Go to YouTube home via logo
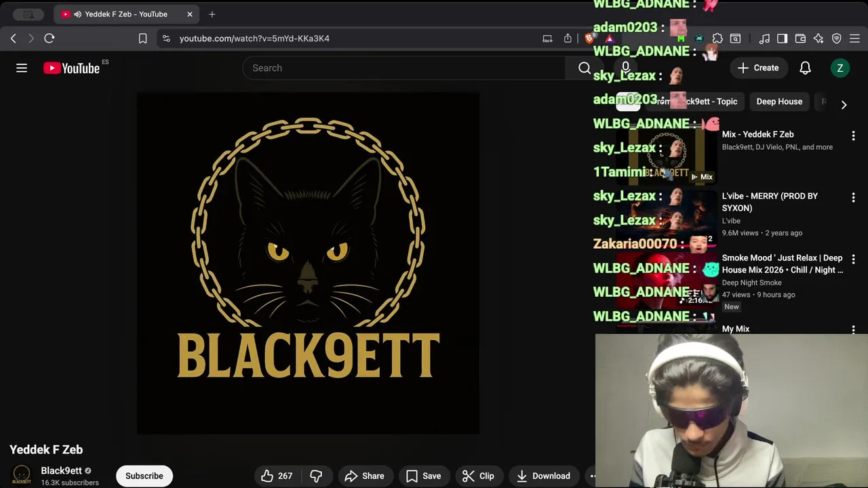Viewport: 868px width, 488px height. 72,68
